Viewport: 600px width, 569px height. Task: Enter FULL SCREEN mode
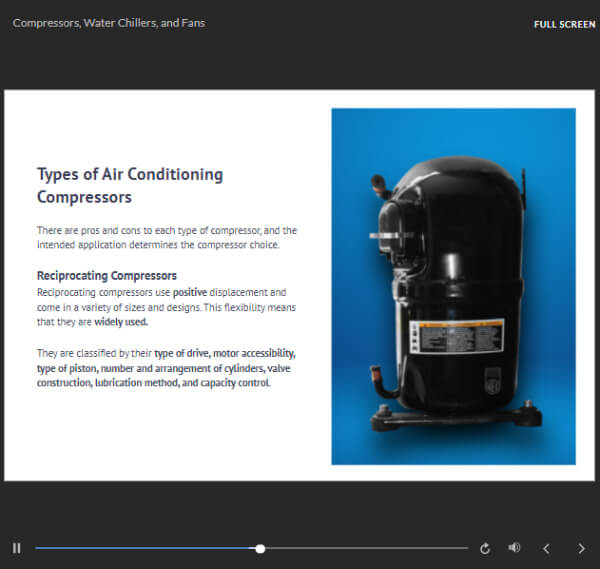565,24
